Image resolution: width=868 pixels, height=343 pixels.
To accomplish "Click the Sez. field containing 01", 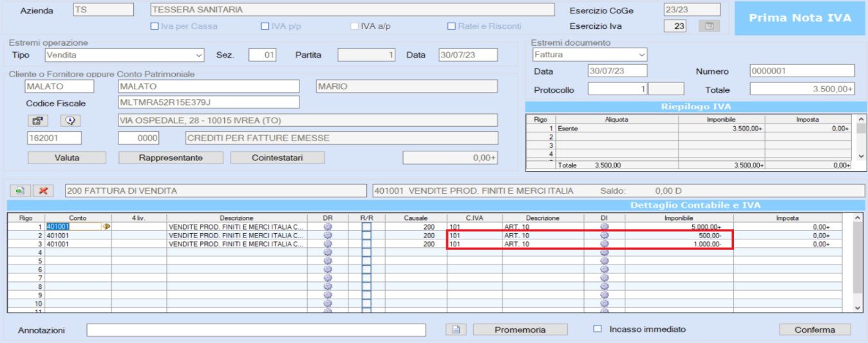I will (262, 55).
